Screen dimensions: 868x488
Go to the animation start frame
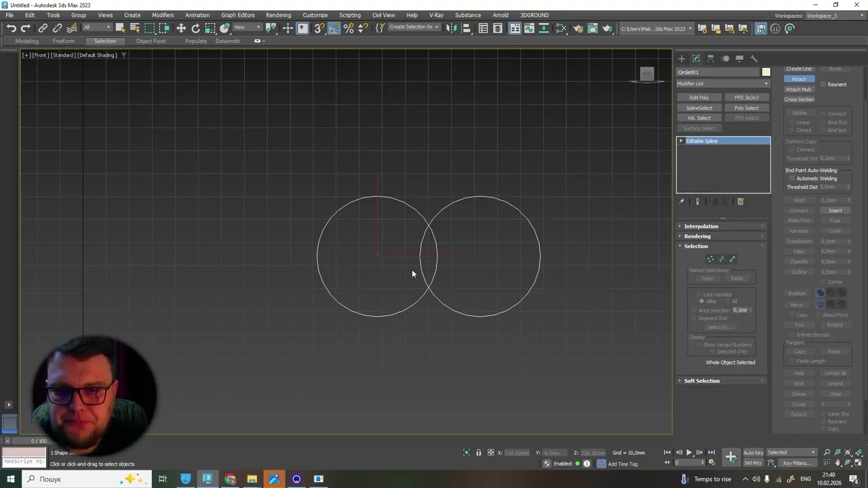tap(667, 452)
